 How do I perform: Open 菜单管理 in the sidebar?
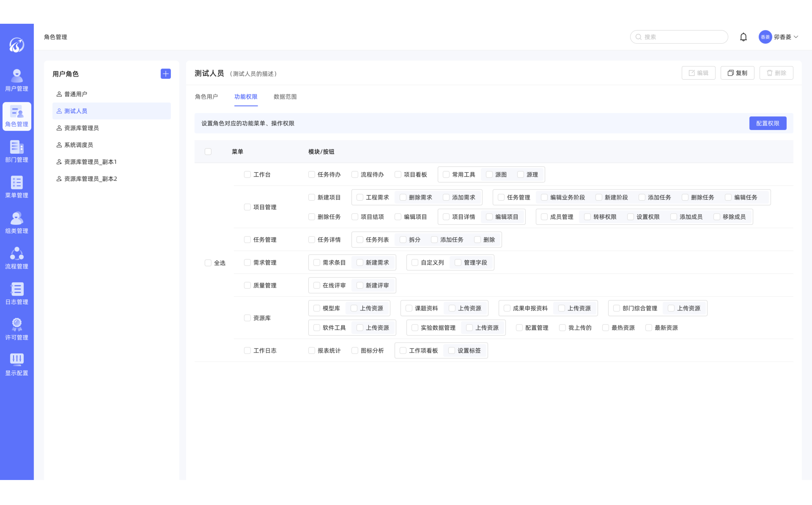coord(17,187)
